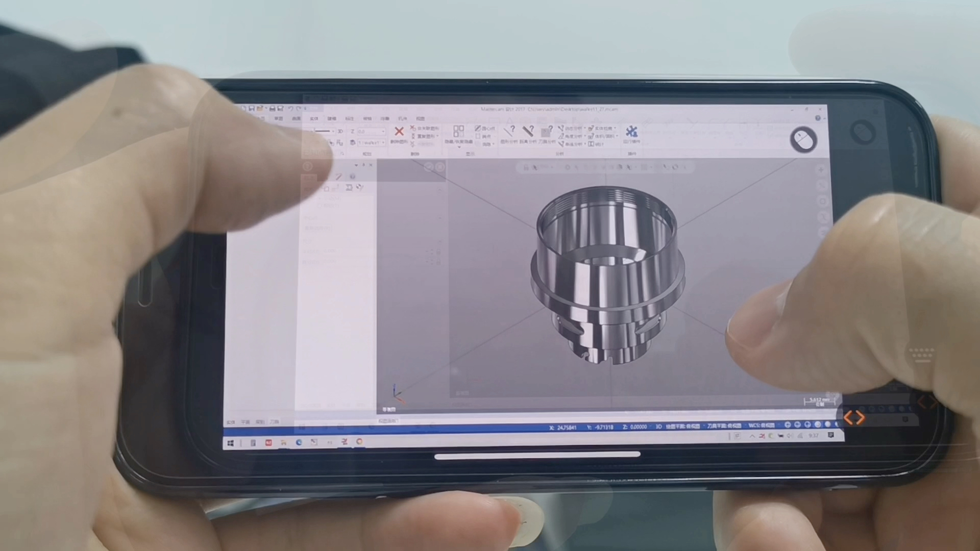Viewport: 980px width, 551px height.
Task: Click the tool plane button in the status bar
Action: (724, 425)
